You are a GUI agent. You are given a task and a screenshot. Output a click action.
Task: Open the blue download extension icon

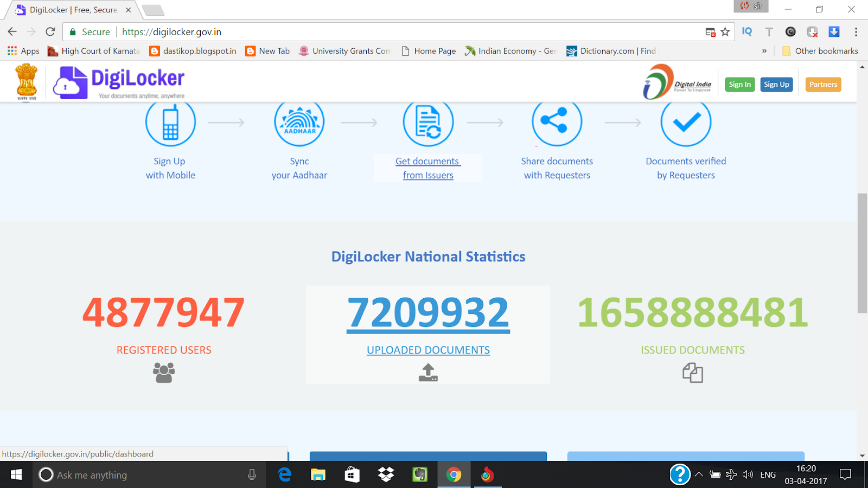834,32
